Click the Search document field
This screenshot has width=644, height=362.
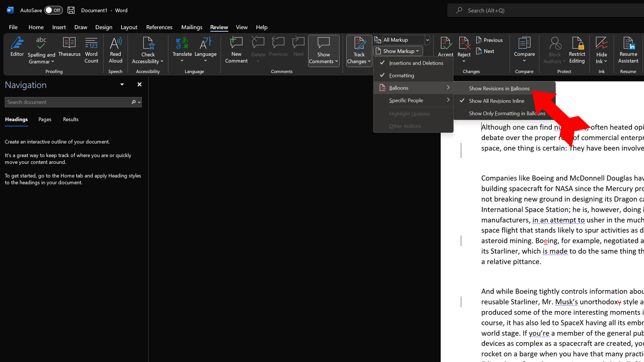[67, 102]
